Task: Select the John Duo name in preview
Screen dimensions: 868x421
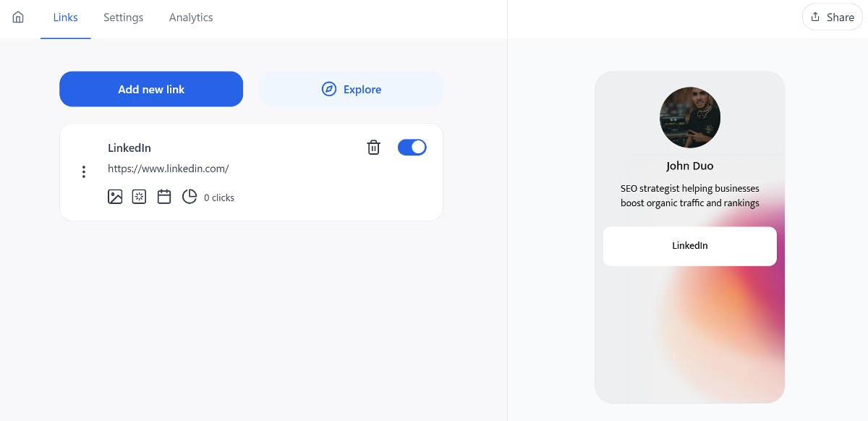Action: pyautogui.click(x=690, y=166)
